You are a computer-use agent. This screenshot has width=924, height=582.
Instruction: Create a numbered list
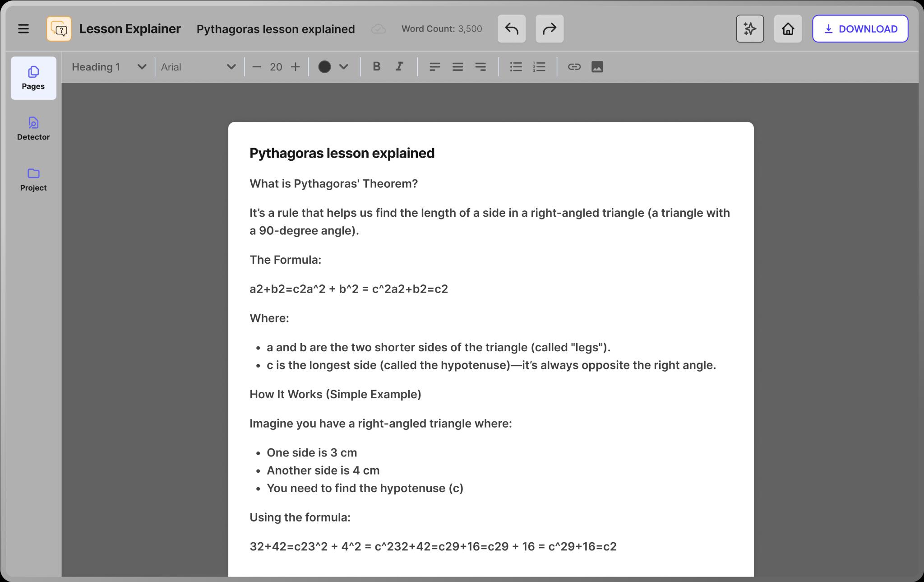click(539, 67)
